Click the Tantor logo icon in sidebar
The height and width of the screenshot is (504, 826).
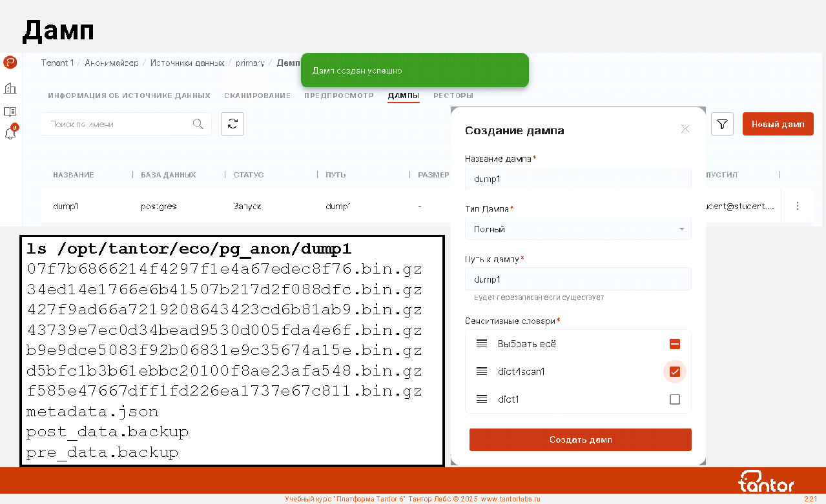[x=10, y=63]
